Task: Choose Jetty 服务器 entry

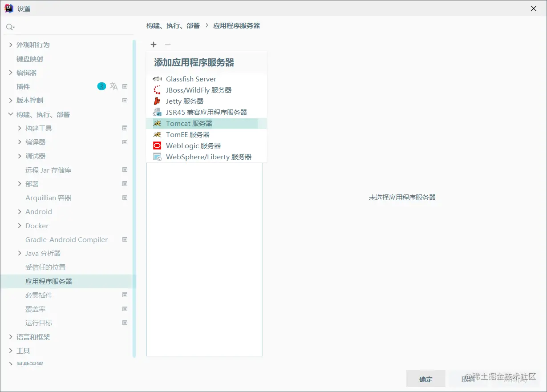Action: click(x=207, y=101)
